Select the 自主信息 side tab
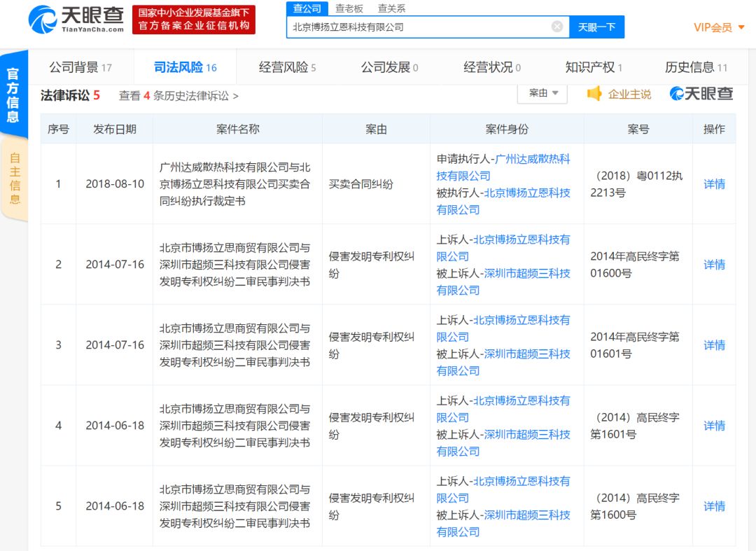756x551 pixels. point(15,178)
